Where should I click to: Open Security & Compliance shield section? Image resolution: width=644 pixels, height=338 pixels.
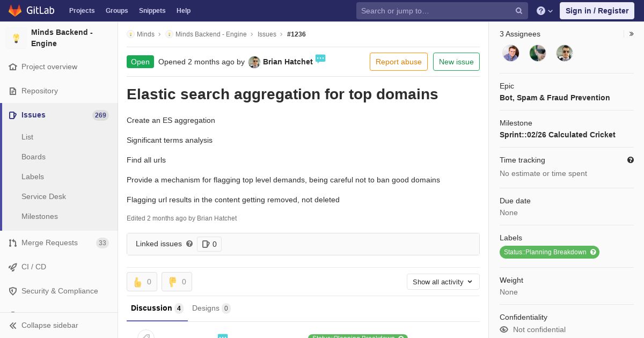pos(59,291)
